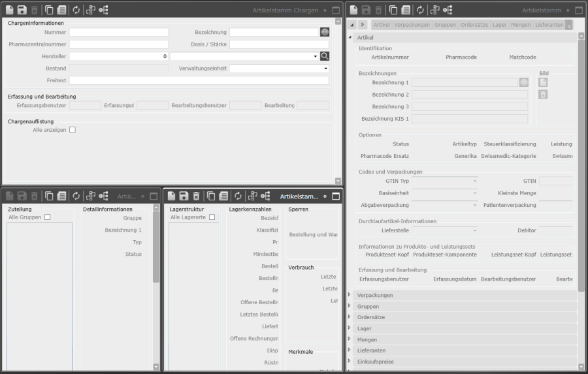Click the tree structure icon in the Lager panel toolbar
588x374 pixels.
tap(253, 196)
